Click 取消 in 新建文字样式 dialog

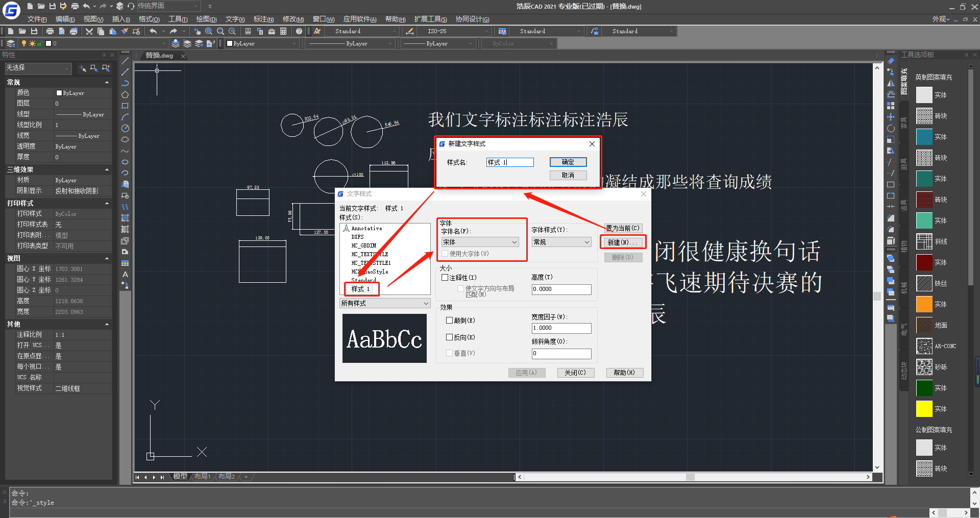click(568, 175)
